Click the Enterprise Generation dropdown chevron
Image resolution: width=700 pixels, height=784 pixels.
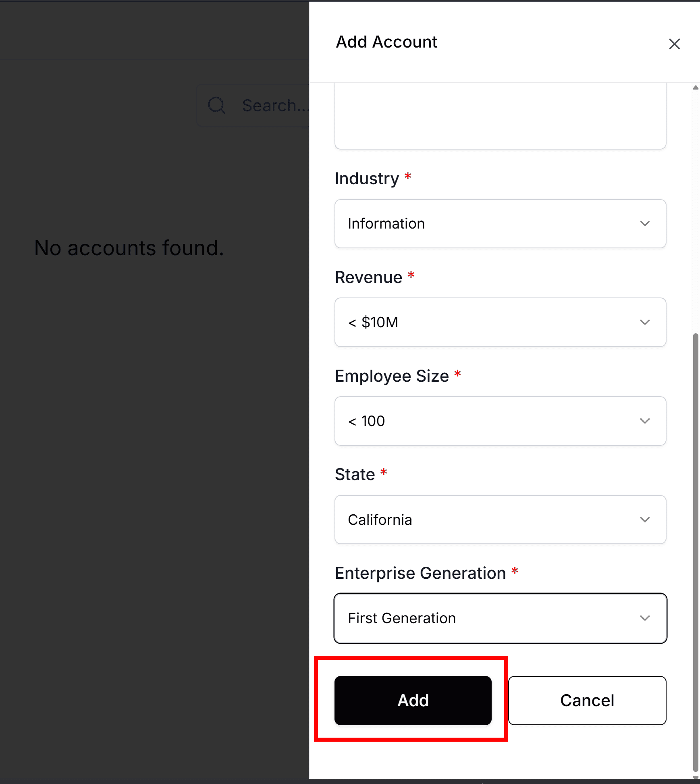[x=645, y=618]
